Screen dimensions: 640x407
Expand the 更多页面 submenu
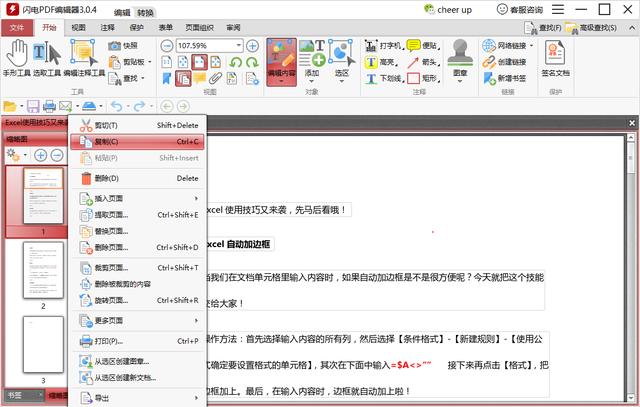coord(137,321)
